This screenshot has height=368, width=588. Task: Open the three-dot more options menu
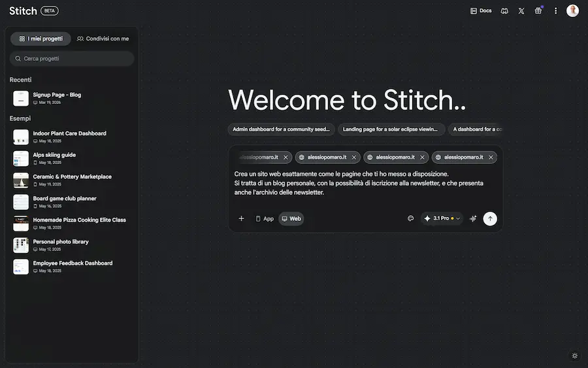pos(556,10)
